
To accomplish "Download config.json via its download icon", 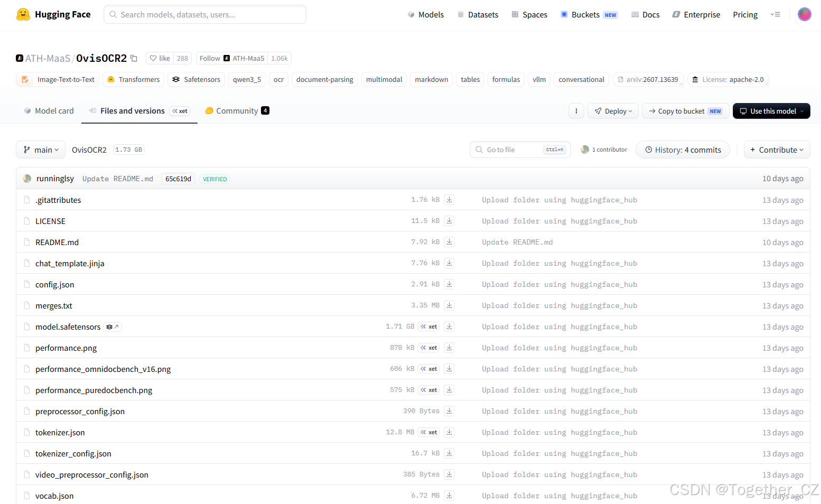I will (x=449, y=284).
